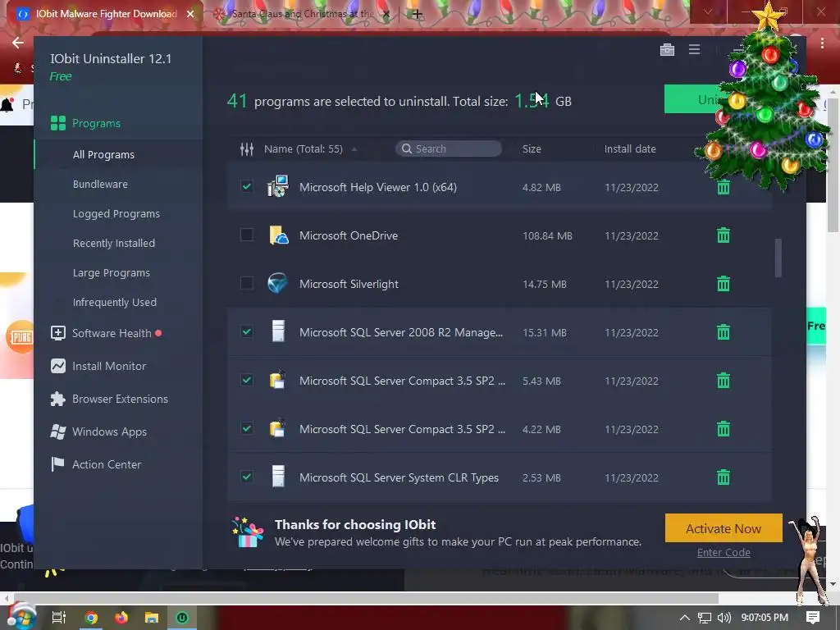This screenshot has width=840, height=630.
Task: Click the browser horizontal scrollbar
Action: 366,598
